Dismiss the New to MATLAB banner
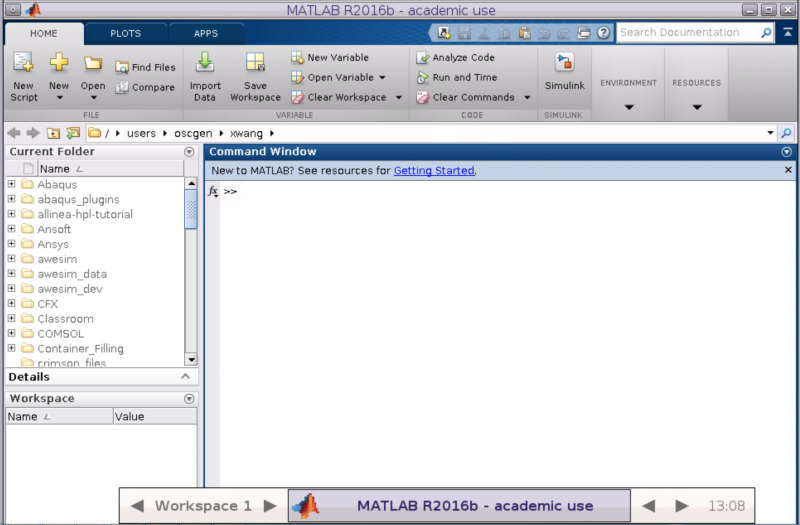Screen dimensions: 800x525 788,170
